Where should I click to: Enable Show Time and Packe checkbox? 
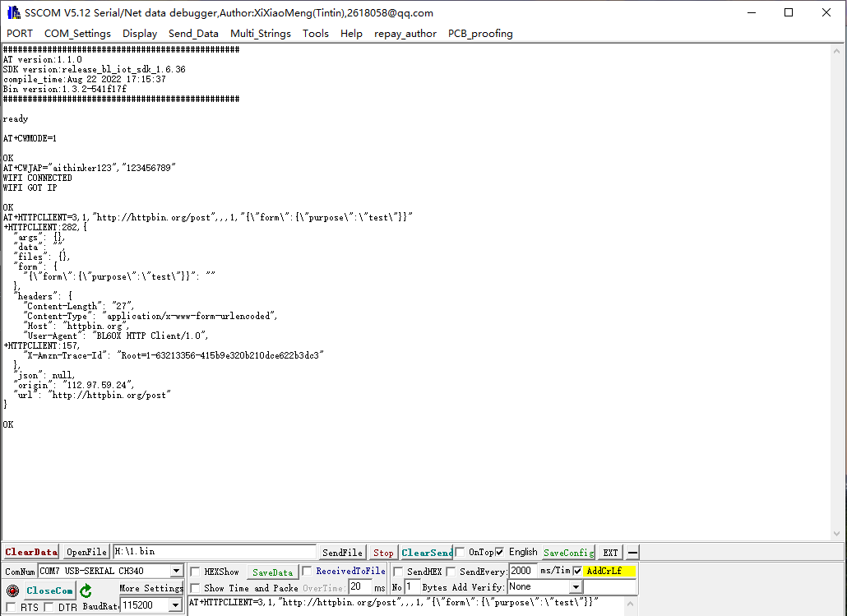[x=196, y=587]
